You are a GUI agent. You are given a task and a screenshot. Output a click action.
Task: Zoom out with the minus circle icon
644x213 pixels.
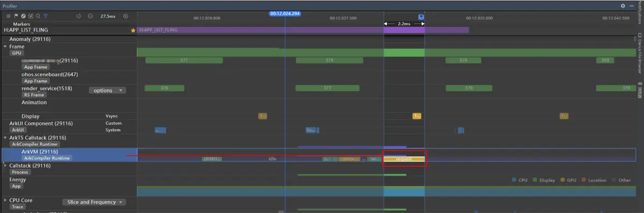(90, 16)
